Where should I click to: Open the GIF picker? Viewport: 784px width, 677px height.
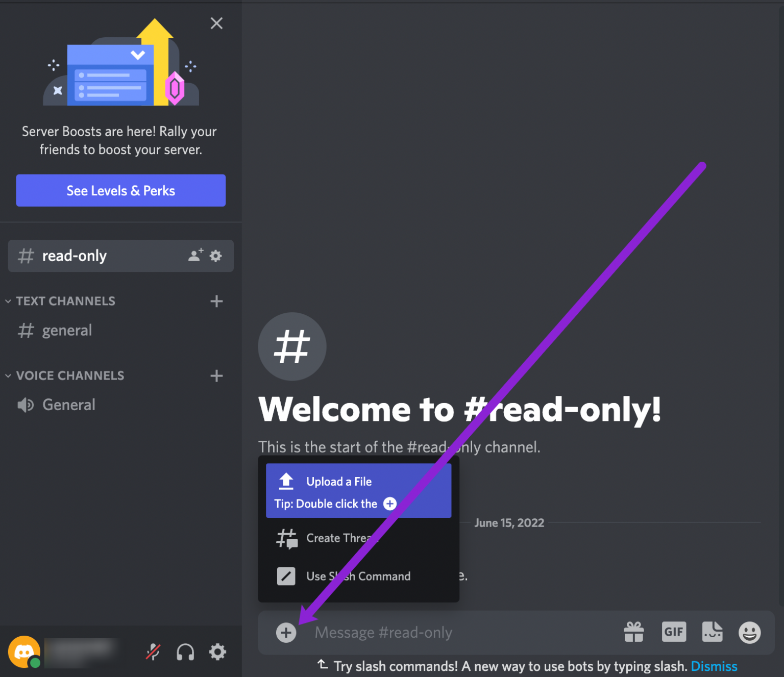click(674, 632)
